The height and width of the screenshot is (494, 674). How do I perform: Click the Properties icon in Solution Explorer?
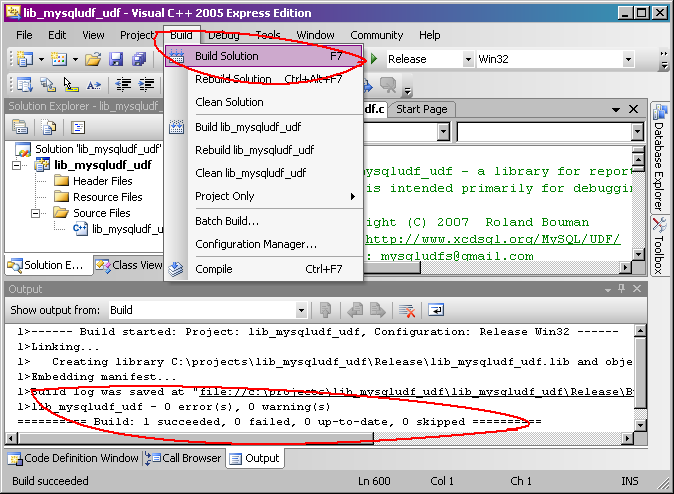pos(20,127)
